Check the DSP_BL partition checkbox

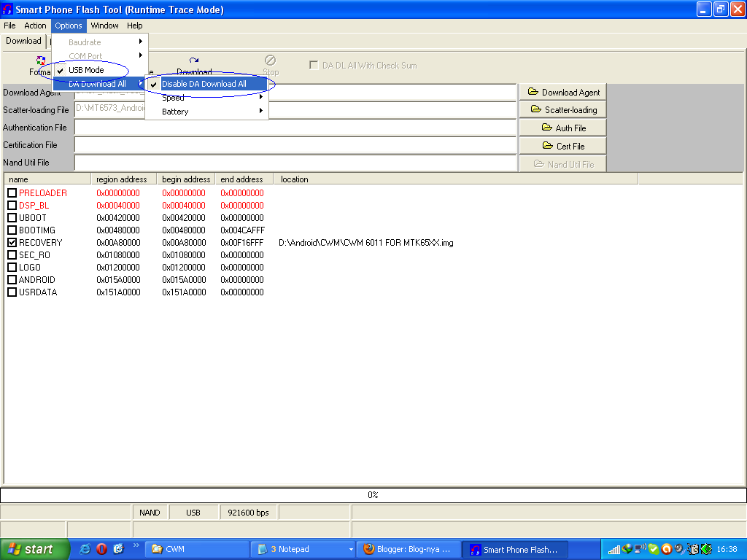[12, 205]
